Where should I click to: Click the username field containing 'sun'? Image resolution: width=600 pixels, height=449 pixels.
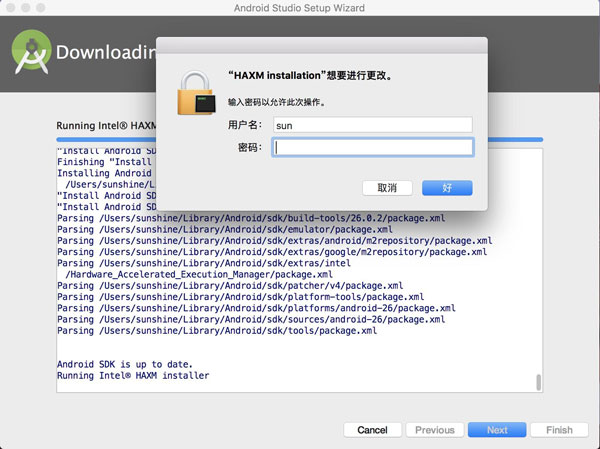click(x=373, y=125)
